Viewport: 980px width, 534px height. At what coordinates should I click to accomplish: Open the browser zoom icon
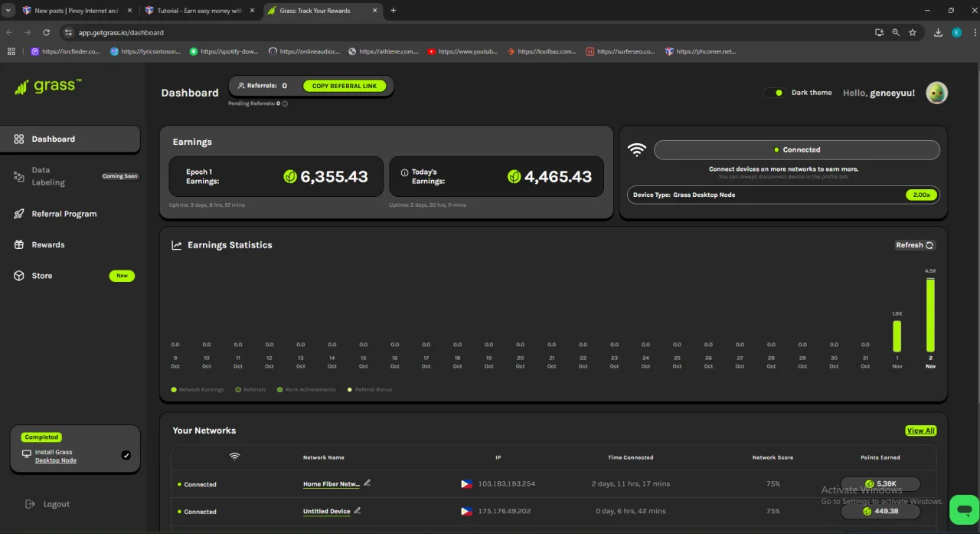[x=896, y=32]
